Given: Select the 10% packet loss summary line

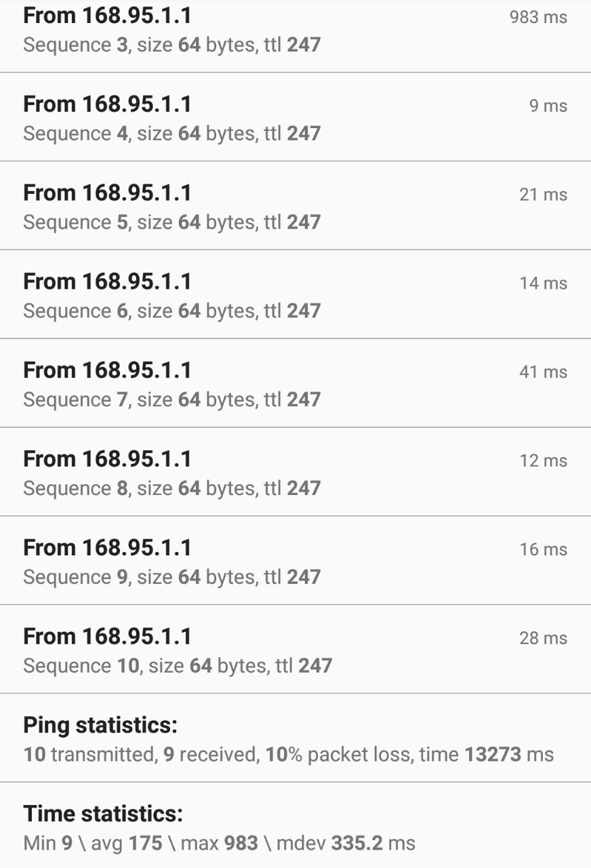Looking at the screenshot, I should tap(288, 754).
